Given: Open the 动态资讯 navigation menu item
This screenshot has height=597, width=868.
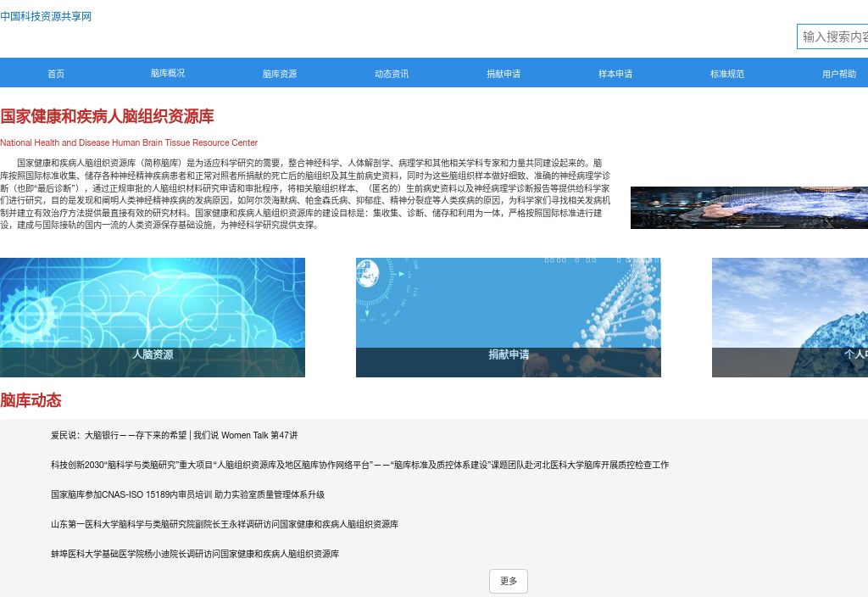Looking at the screenshot, I should [391, 74].
